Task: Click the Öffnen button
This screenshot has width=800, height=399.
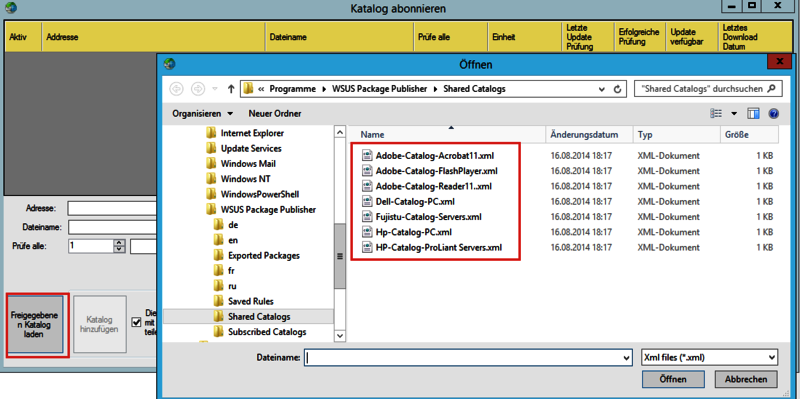Action: (x=673, y=380)
